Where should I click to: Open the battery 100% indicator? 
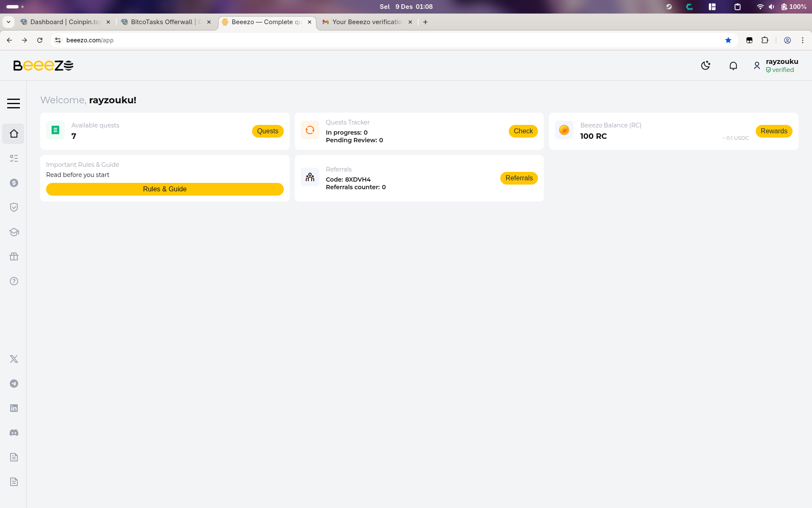[793, 7]
